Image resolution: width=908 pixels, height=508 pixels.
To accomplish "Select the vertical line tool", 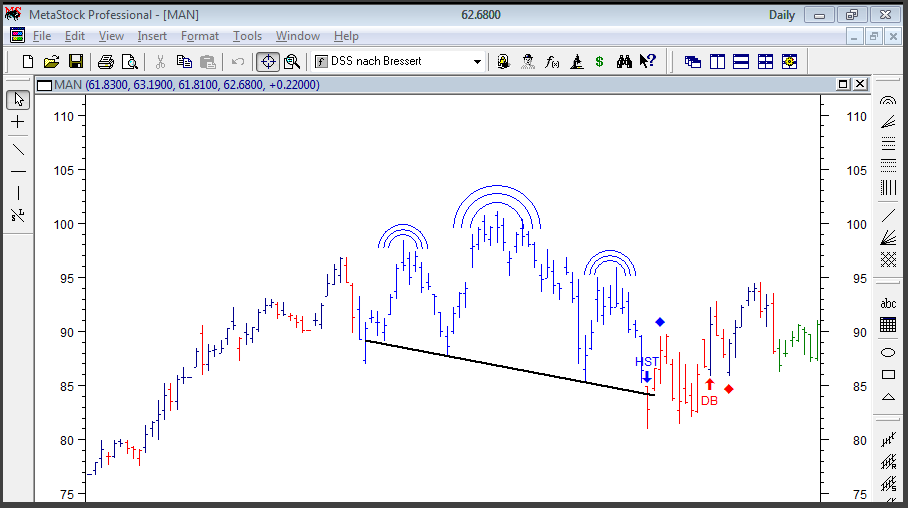I will click(18, 193).
